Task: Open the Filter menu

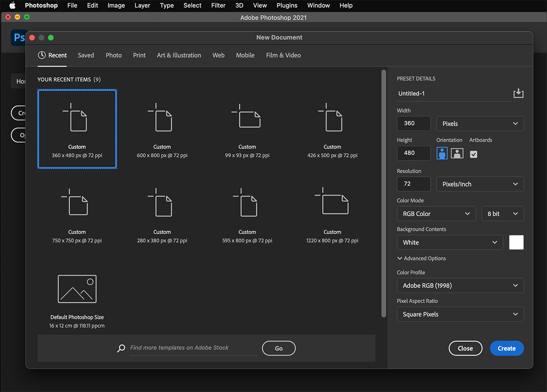Action: (218, 6)
